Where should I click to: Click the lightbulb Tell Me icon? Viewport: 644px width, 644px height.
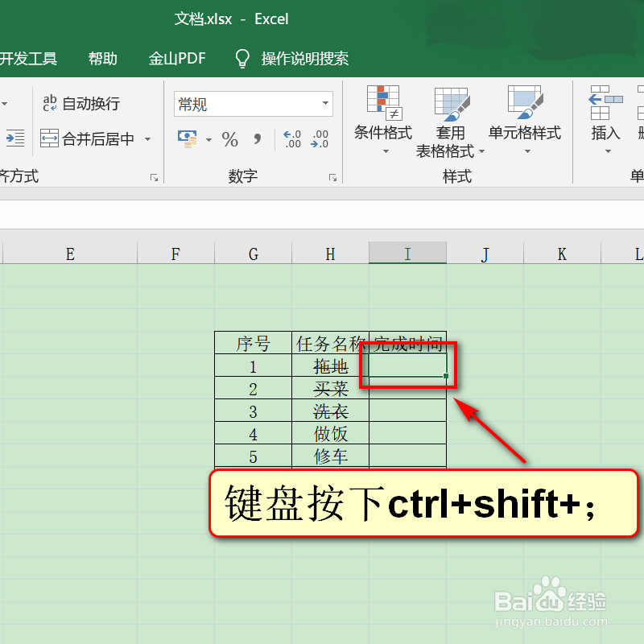pos(242,58)
